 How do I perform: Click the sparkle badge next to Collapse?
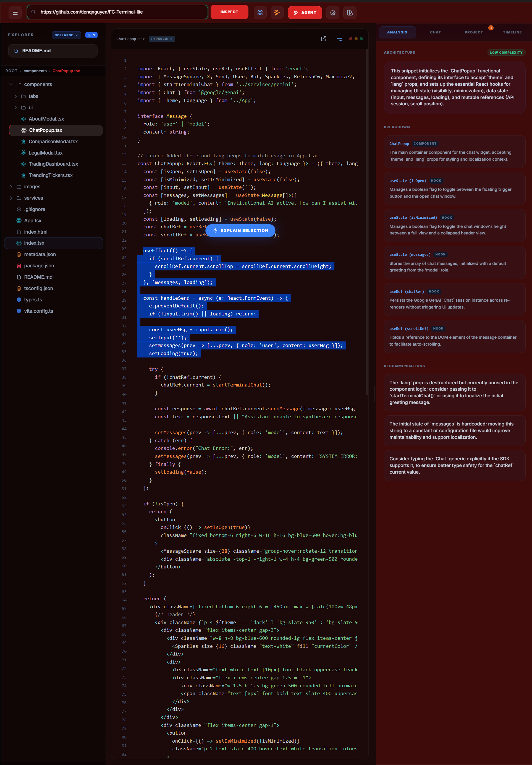click(91, 35)
